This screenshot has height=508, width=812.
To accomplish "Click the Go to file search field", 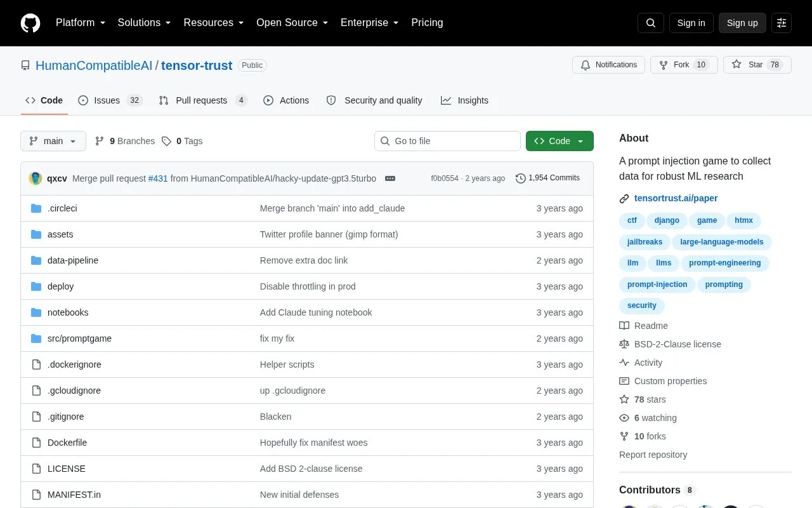I will (447, 141).
